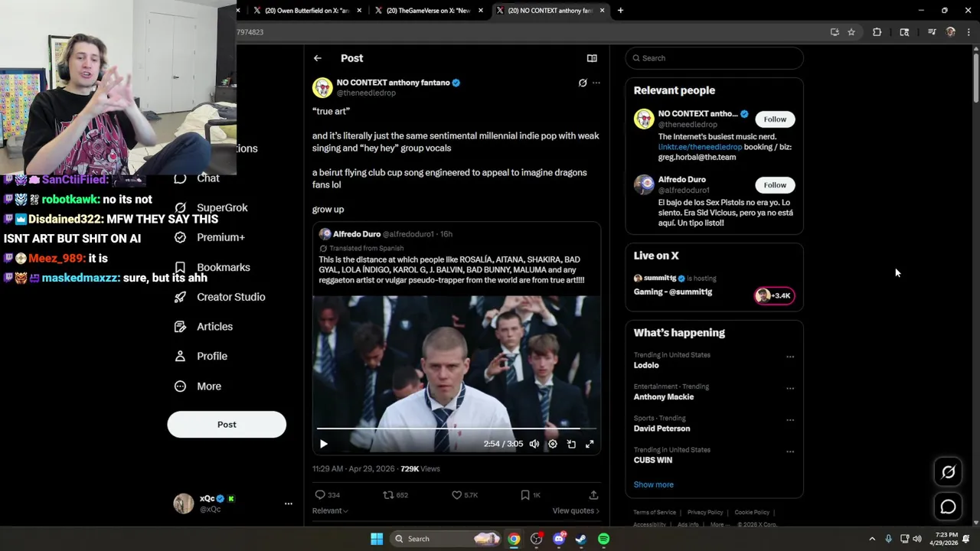Click Grok icon on Fantano's post

[583, 83]
